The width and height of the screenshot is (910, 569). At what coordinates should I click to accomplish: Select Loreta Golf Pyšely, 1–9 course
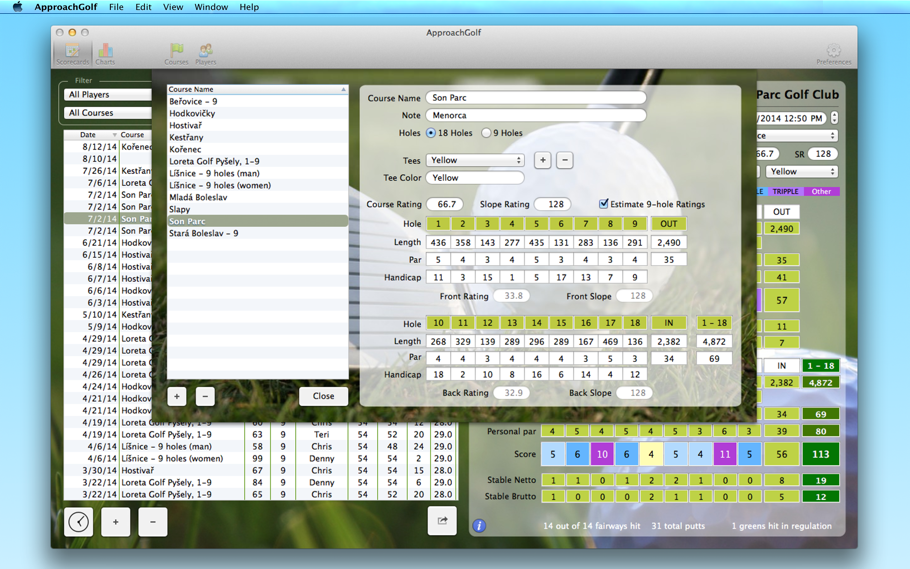(x=258, y=161)
